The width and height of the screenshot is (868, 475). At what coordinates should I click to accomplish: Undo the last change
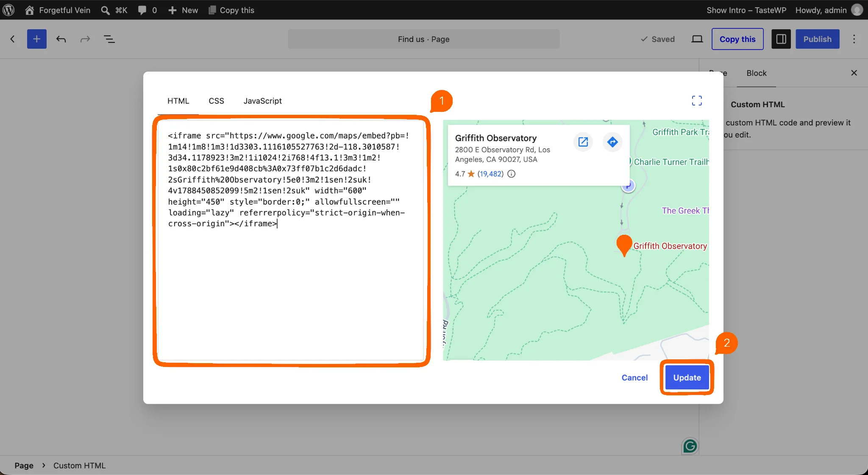coord(61,39)
